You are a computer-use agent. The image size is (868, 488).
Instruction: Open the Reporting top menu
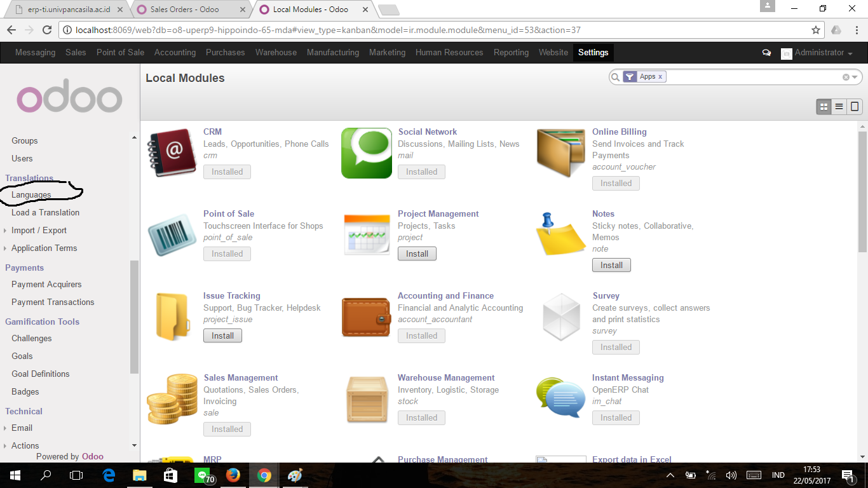click(511, 53)
